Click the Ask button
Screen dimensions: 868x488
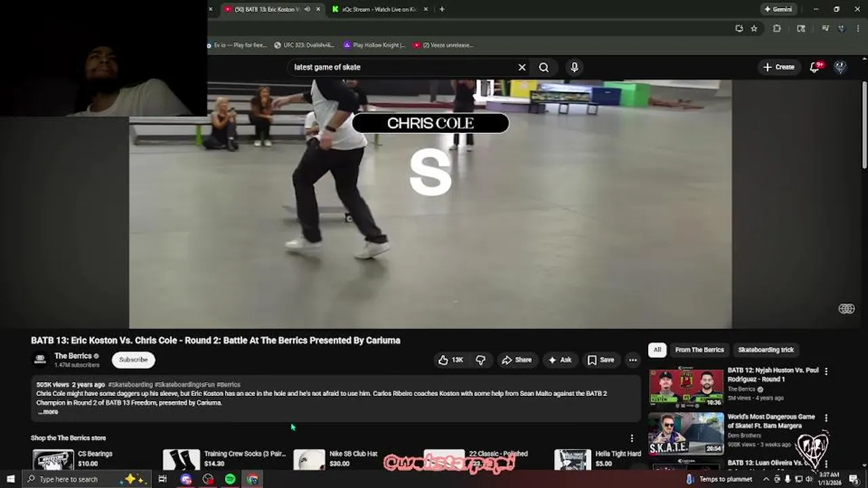coord(559,360)
